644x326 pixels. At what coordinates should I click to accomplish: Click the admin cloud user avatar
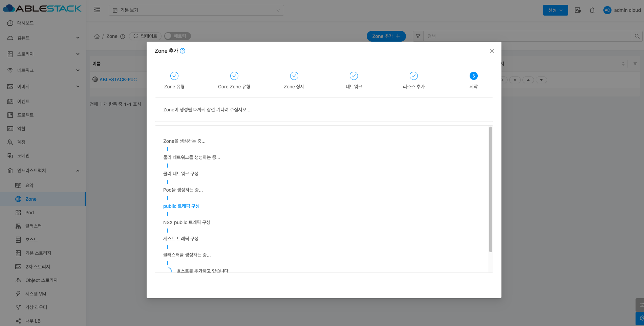[607, 10]
